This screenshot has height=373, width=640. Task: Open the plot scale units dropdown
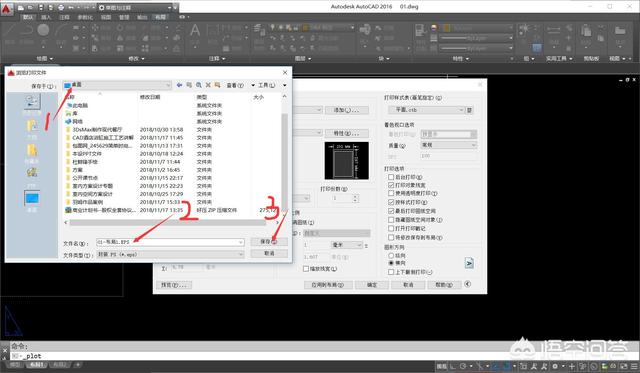click(347, 245)
